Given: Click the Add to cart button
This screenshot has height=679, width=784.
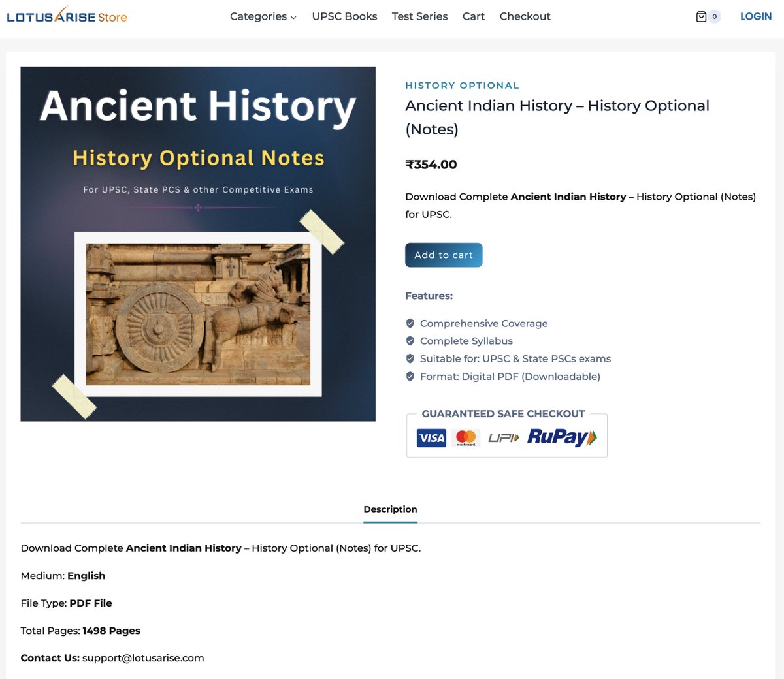Looking at the screenshot, I should pos(444,255).
